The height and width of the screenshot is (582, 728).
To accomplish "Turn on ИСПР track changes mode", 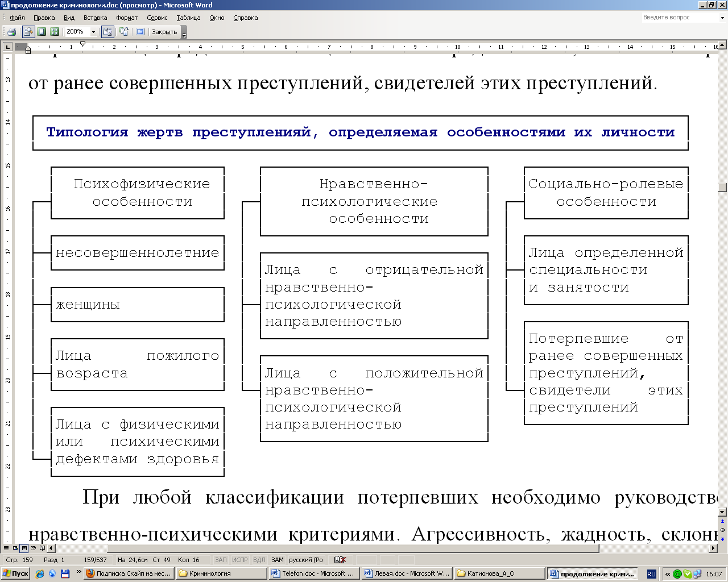I will point(239,559).
